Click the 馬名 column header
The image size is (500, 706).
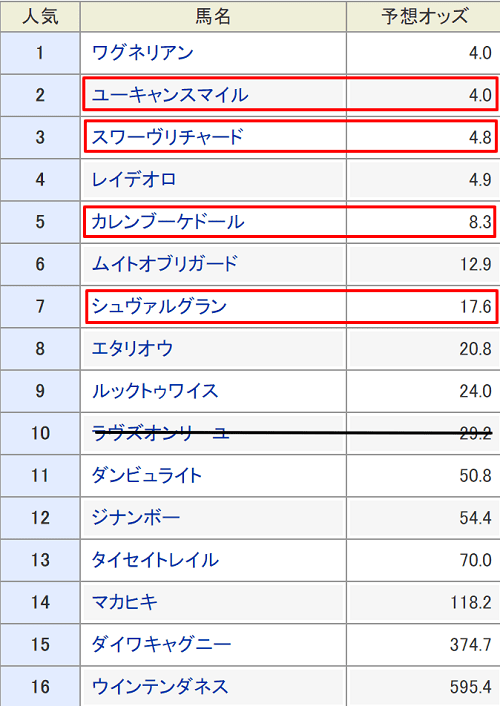click(213, 17)
